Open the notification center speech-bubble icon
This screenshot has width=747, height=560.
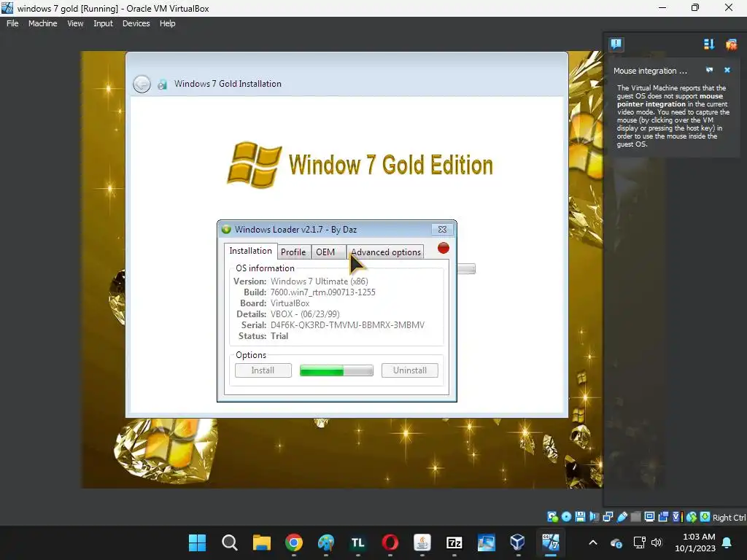tap(616, 44)
